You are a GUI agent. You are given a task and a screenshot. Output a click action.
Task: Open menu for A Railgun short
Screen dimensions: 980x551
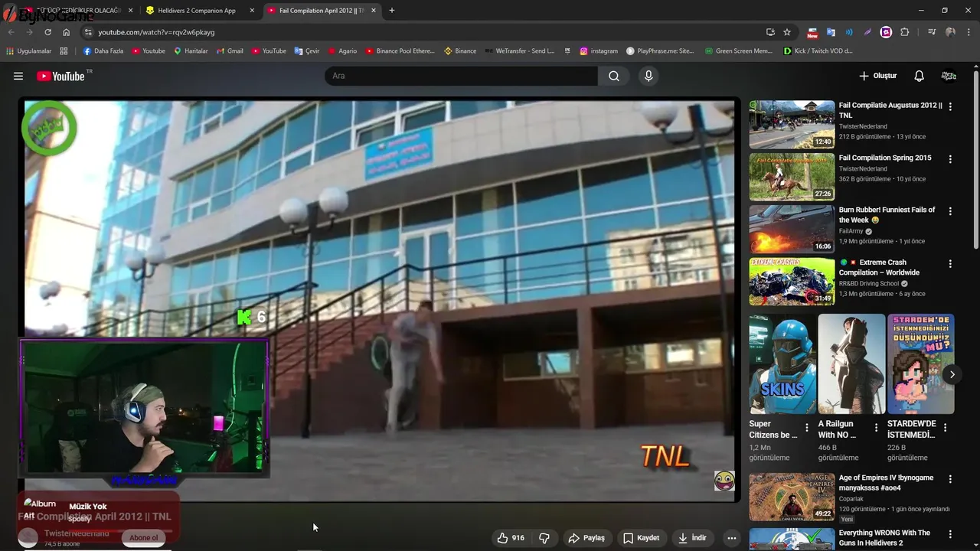(x=876, y=428)
